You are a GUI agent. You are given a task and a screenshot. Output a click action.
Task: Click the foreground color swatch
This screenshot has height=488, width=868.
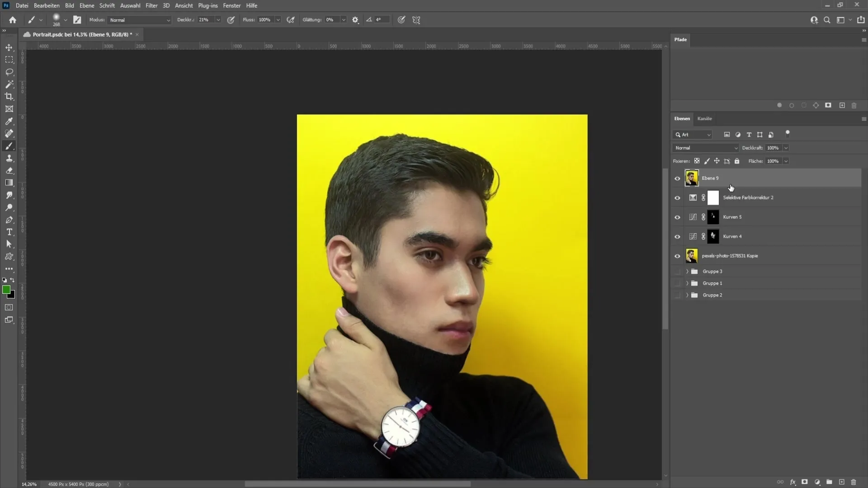(x=7, y=290)
